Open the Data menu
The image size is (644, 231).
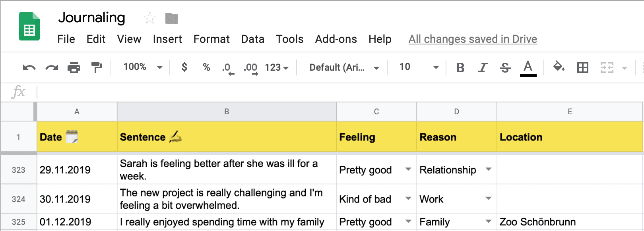click(253, 39)
